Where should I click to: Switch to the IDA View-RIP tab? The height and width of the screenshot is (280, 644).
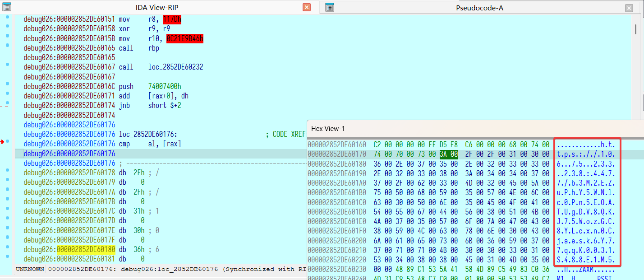[x=153, y=8]
